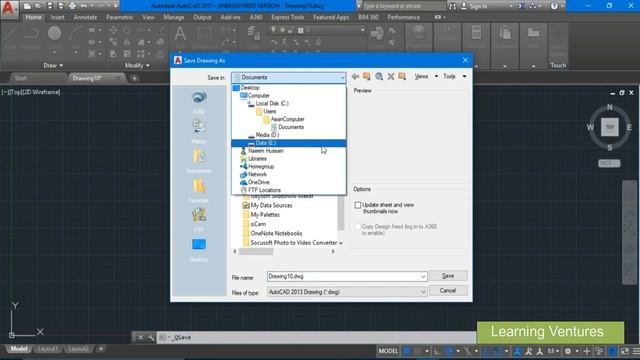This screenshot has height=360, width=640.
Task: Open the Documents place in sidebar
Action: pos(199,161)
